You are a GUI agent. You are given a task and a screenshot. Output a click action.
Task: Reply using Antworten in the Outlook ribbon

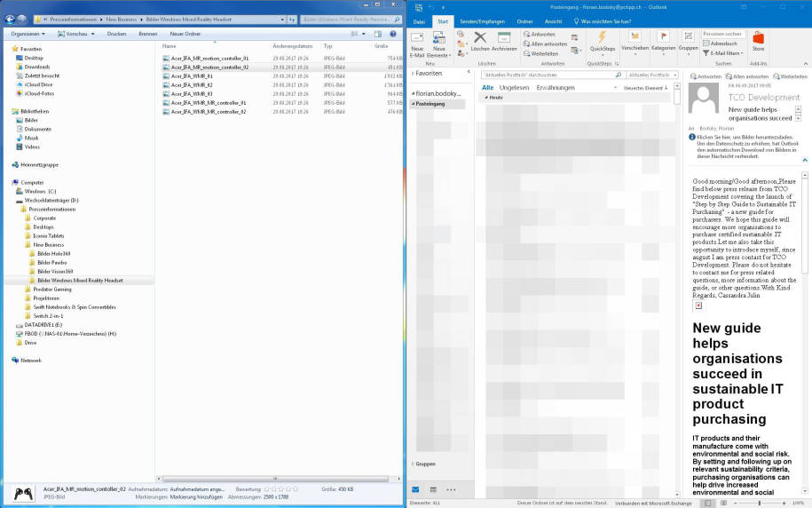tap(539, 35)
